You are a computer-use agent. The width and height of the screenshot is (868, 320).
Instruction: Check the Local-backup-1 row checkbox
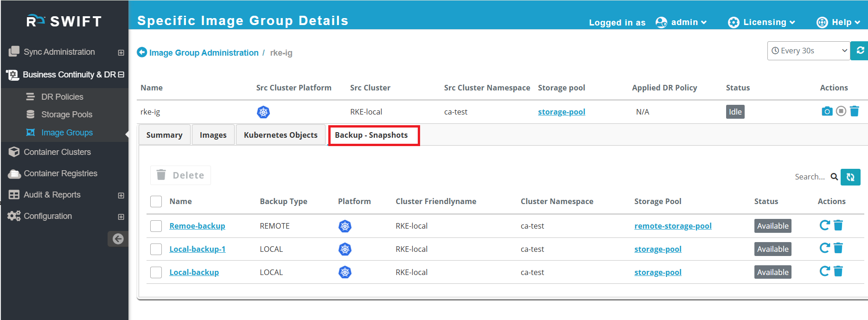pos(156,249)
